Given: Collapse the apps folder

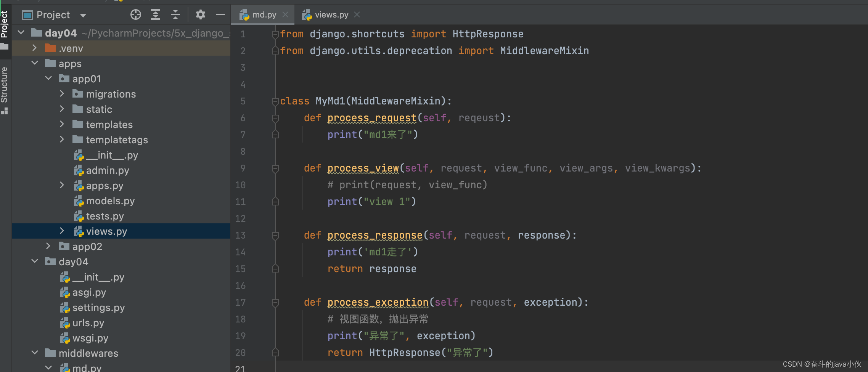Looking at the screenshot, I should click(35, 63).
